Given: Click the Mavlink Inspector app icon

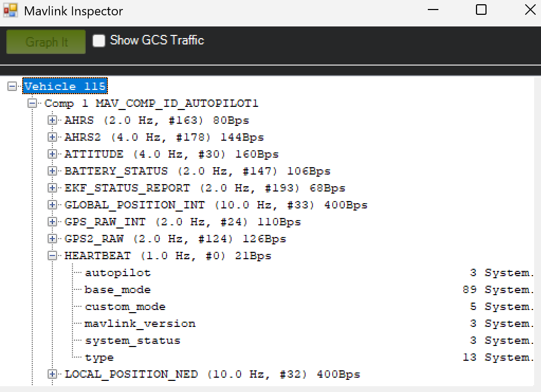Looking at the screenshot, I should (11, 11).
